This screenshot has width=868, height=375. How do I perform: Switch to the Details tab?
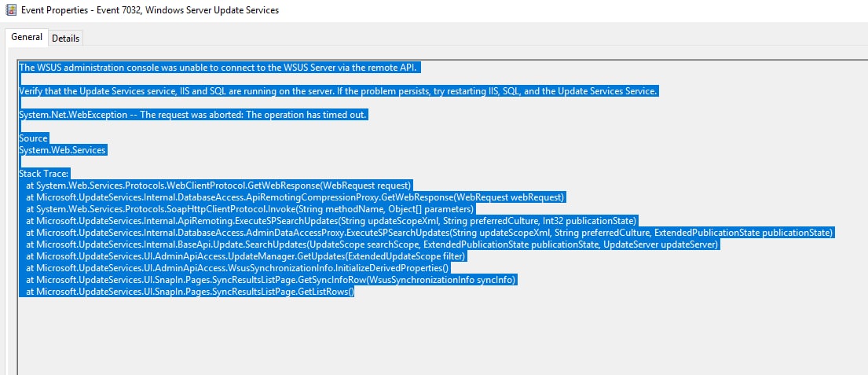coord(66,39)
